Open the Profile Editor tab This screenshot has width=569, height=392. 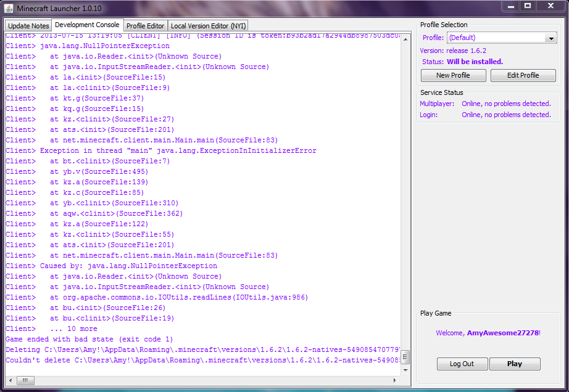145,26
